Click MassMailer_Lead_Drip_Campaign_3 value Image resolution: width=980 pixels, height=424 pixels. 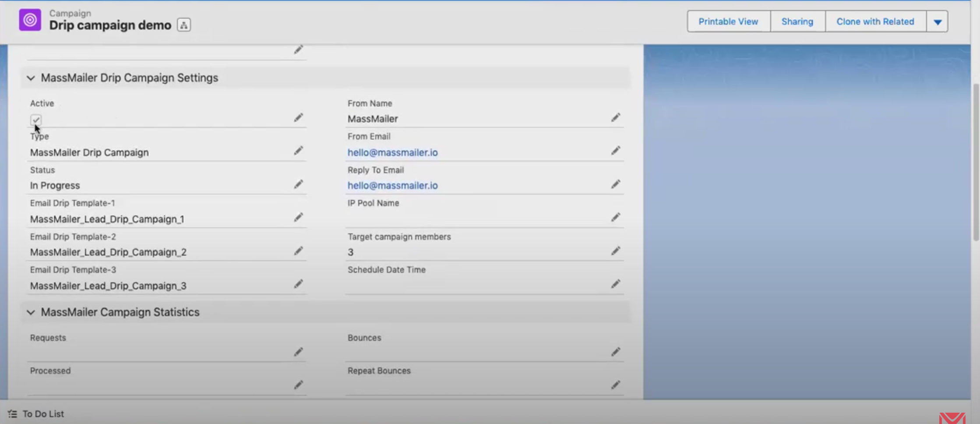(108, 286)
